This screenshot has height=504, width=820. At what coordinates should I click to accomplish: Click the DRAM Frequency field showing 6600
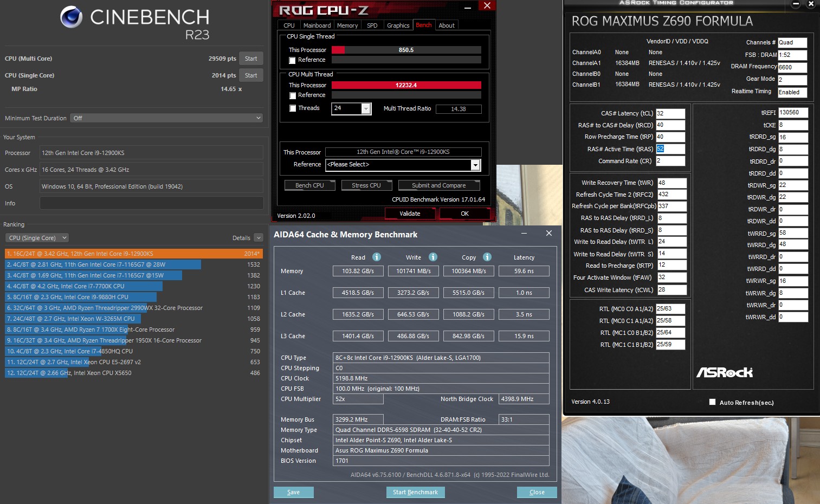(792, 68)
